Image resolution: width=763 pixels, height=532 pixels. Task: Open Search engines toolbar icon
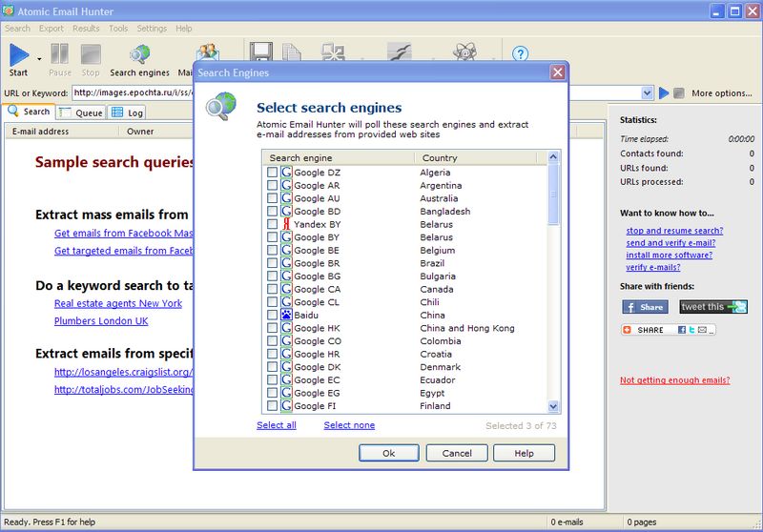[x=139, y=54]
